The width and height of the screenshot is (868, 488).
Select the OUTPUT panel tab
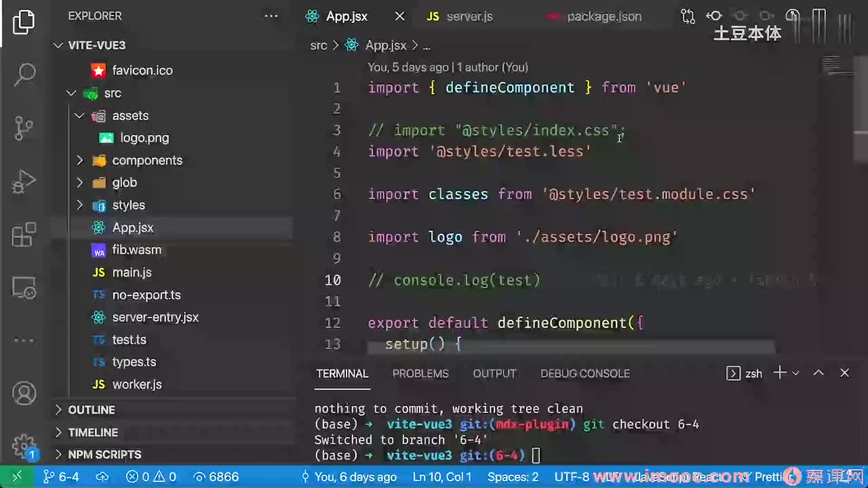point(494,373)
